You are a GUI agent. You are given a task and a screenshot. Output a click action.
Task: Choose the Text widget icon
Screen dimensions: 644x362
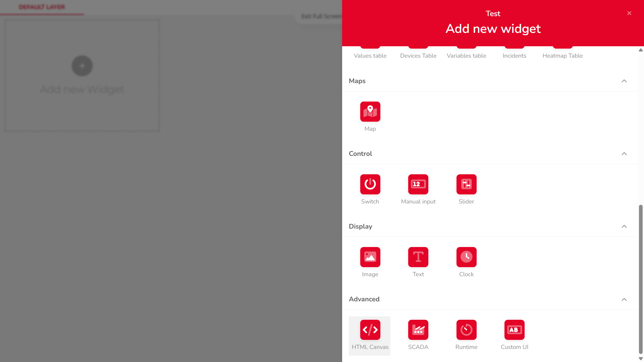[418, 257]
